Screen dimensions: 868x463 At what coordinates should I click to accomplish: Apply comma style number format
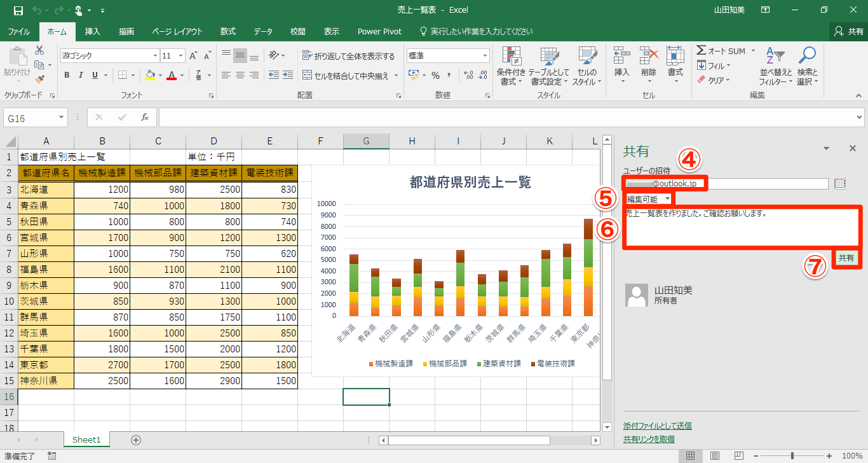click(x=451, y=75)
